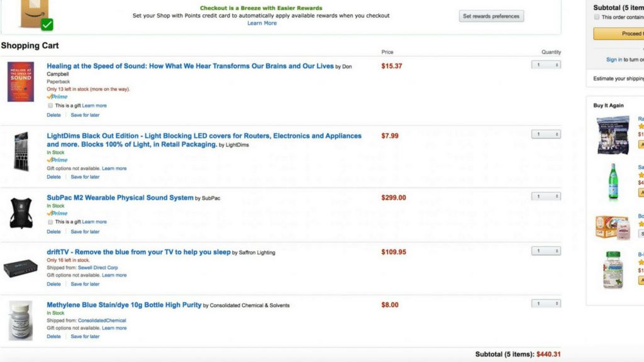644x362 pixels.
Task: Enable the gift order checkbox under Subtotal
Action: click(597, 17)
